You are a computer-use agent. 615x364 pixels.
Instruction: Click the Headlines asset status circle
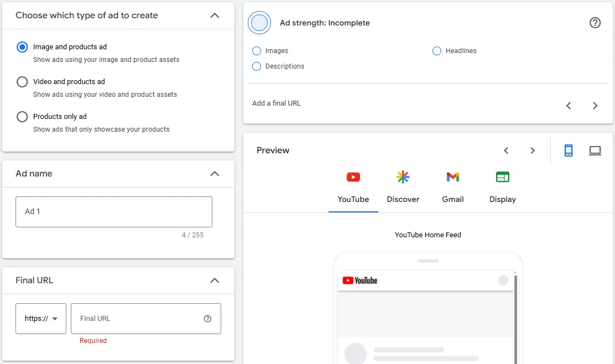tap(437, 51)
